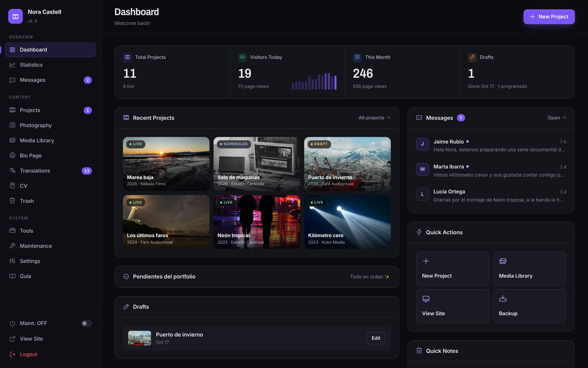The height and width of the screenshot is (368, 588).
Task: Open the Sala de máquinas project card
Action: [x=257, y=164]
